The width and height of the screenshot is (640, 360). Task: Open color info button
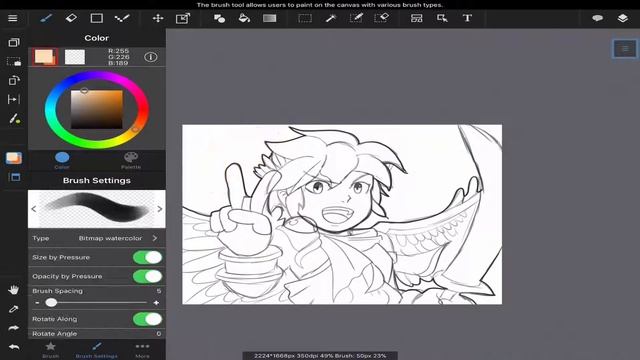click(x=151, y=57)
